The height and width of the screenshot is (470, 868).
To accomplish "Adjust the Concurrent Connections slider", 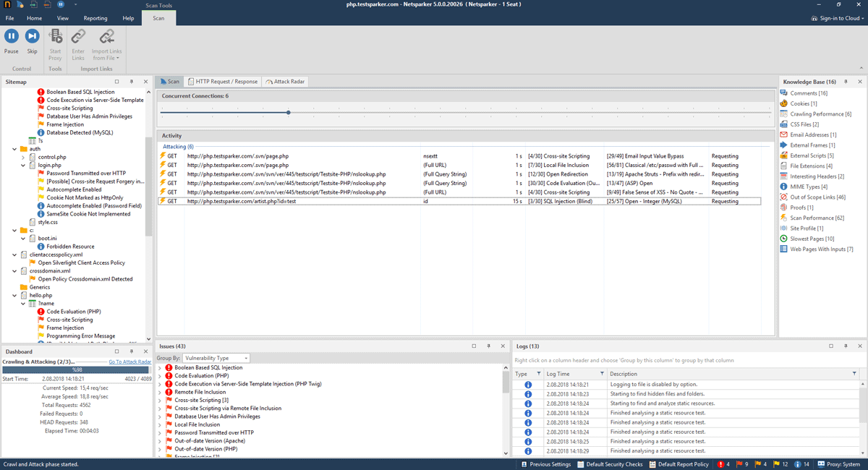I will click(288, 112).
